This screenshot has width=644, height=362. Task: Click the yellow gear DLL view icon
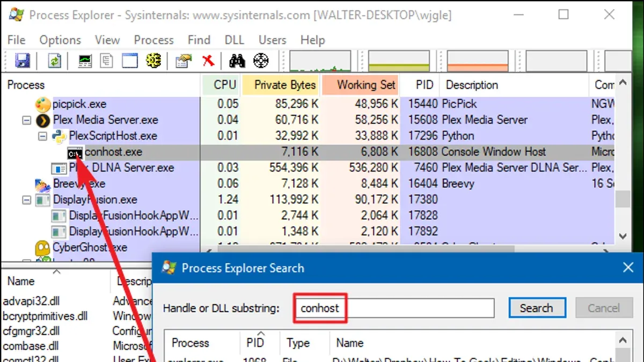(153, 61)
